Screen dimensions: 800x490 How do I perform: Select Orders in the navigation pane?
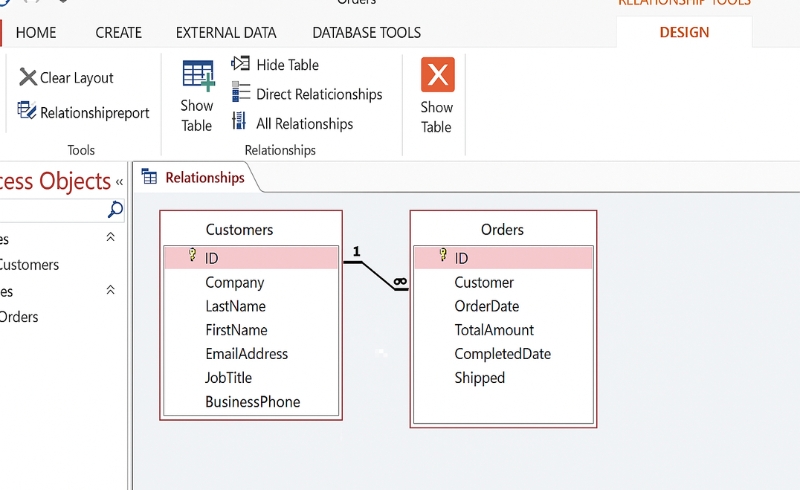[19, 316]
